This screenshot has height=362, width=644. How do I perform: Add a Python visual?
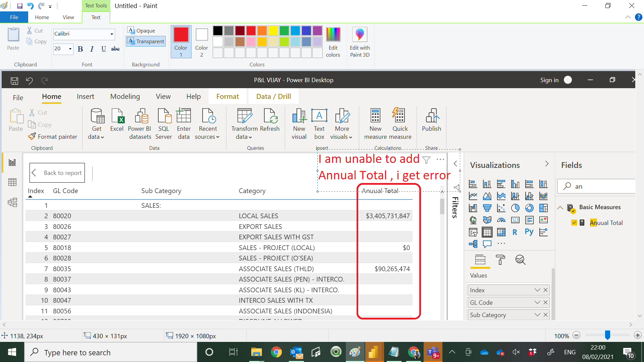coord(529,232)
